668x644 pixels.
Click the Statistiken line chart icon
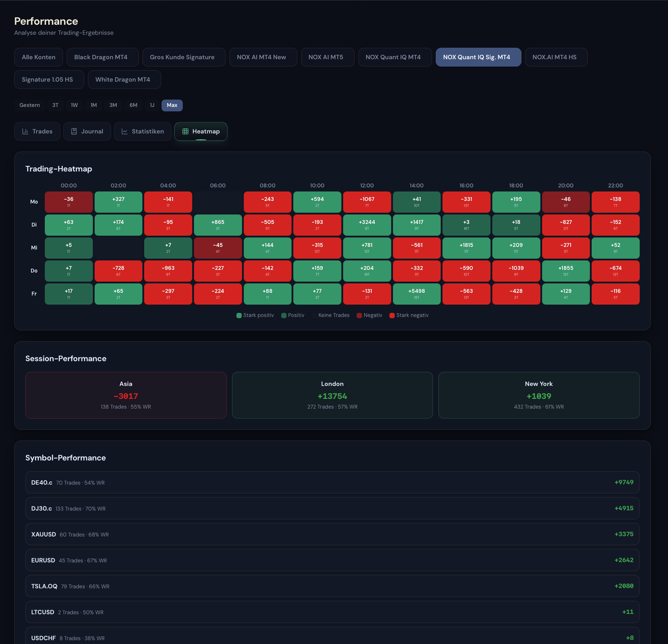click(125, 131)
